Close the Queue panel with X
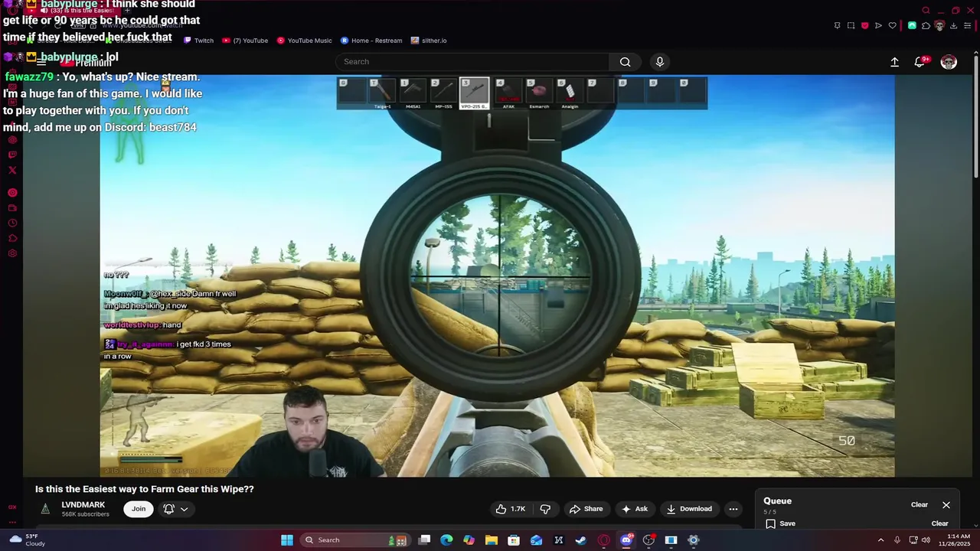The image size is (980, 551). tap(946, 505)
